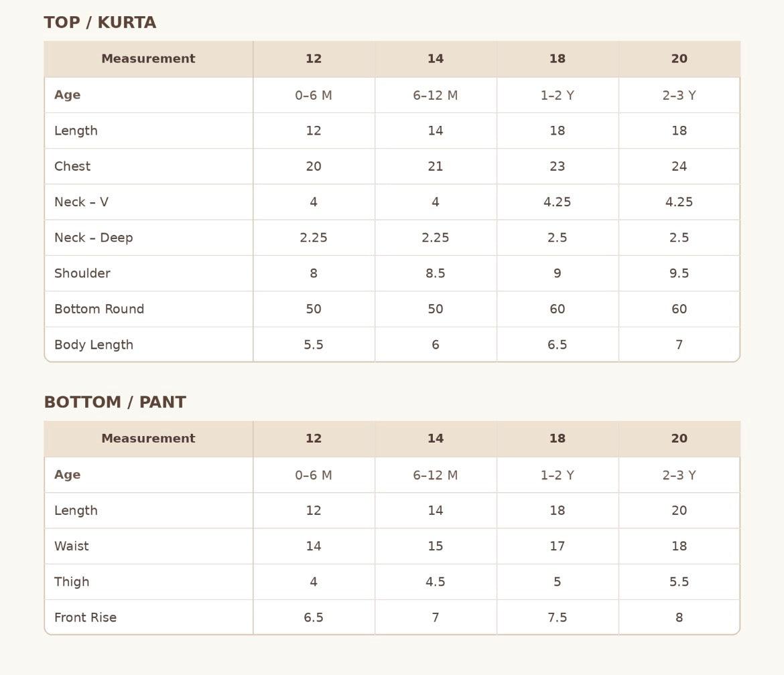This screenshot has height=675, width=784.
Task: Select 2–3 Y age cell in pant table
Action: coord(679,475)
